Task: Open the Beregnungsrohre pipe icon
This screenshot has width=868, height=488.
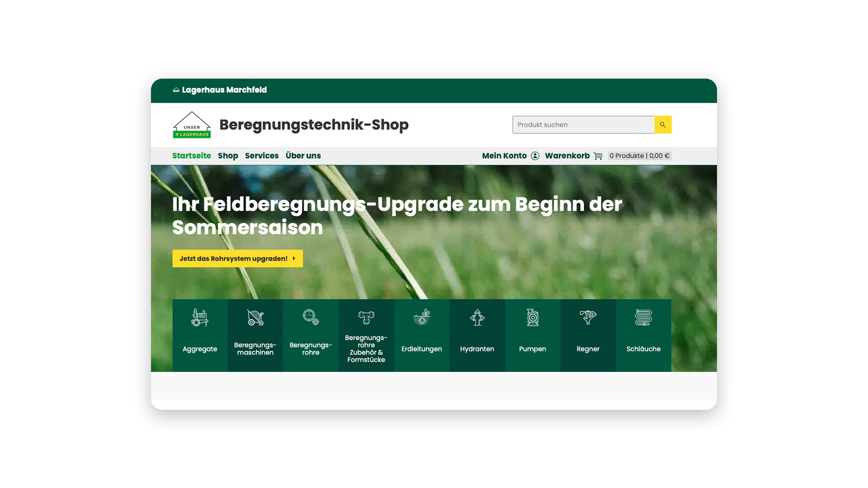Action: coord(311,317)
